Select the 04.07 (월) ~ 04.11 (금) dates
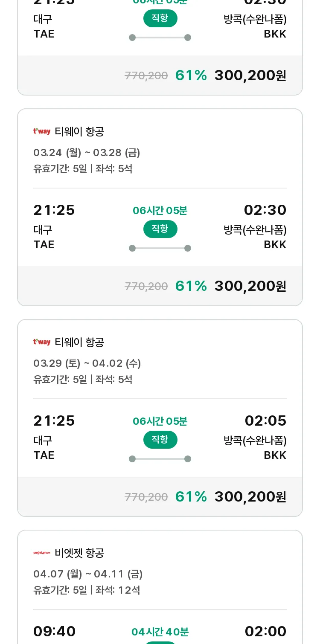Viewport: 320px width, 644px height. (x=88, y=574)
